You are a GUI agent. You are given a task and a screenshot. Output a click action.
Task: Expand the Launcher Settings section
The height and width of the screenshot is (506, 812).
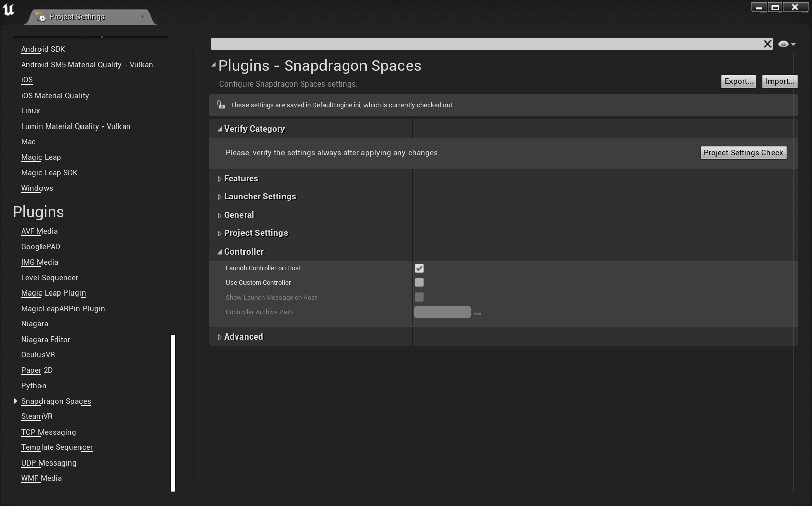pos(220,197)
